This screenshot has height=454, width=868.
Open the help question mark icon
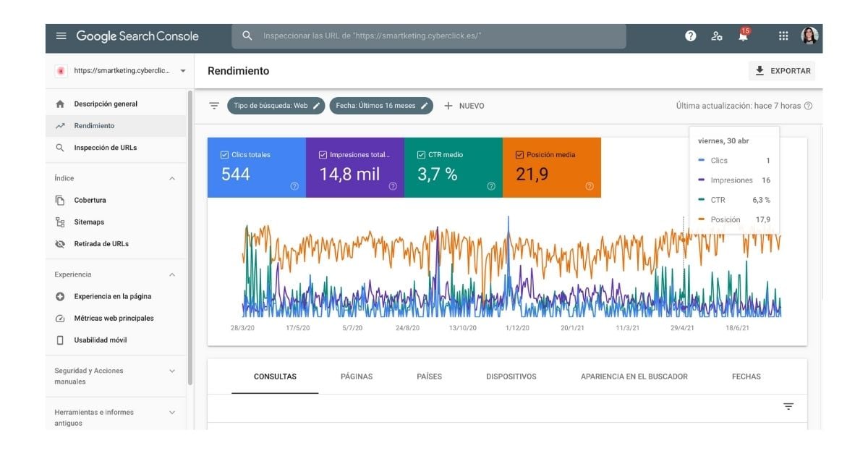click(690, 35)
